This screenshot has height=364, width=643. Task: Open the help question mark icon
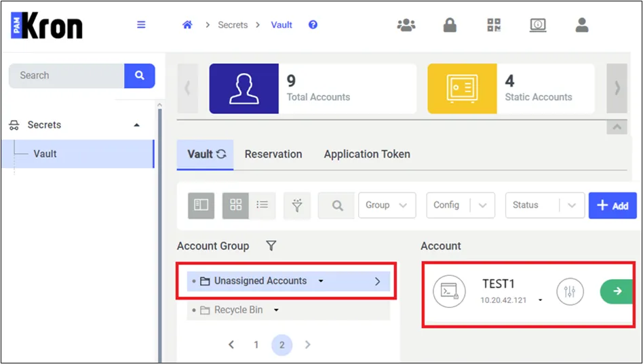click(313, 25)
